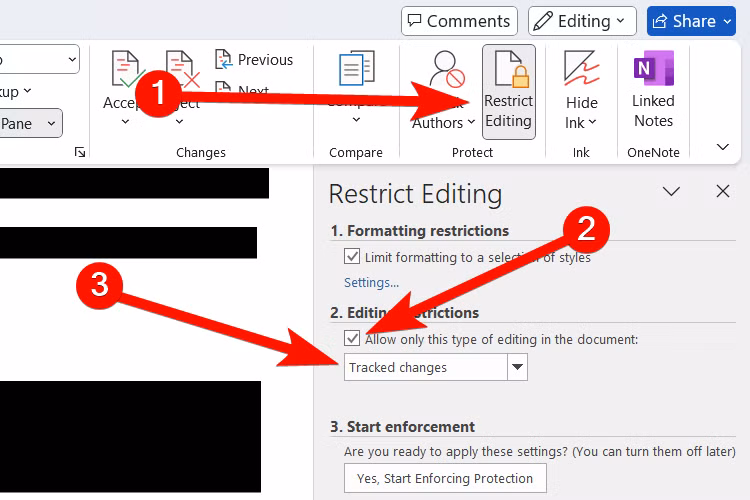Toggle Limit formatting to a selection checkbox
This screenshot has width=750, height=500.
tap(352, 256)
